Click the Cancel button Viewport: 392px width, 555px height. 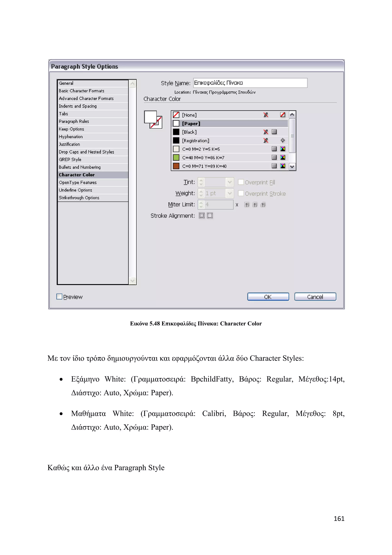click(x=315, y=297)
